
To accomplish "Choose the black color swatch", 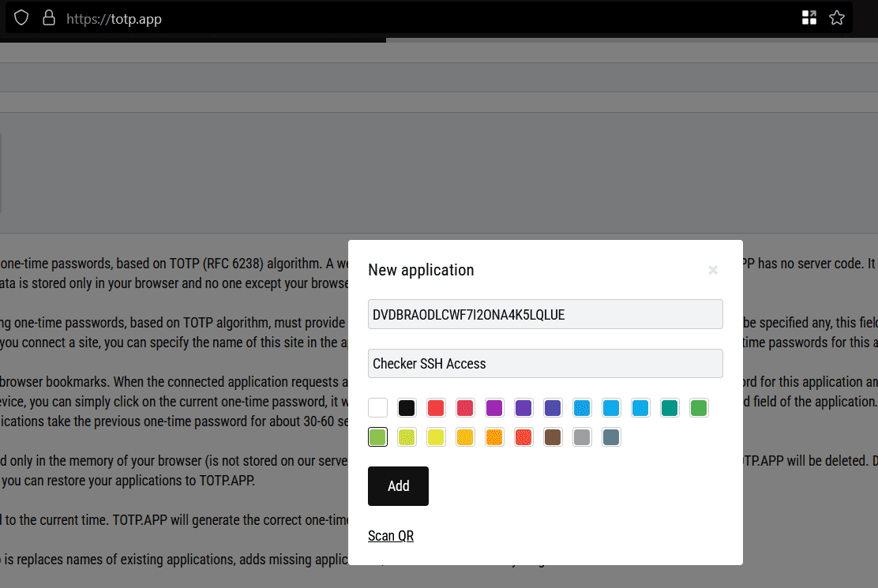I will tap(407, 408).
